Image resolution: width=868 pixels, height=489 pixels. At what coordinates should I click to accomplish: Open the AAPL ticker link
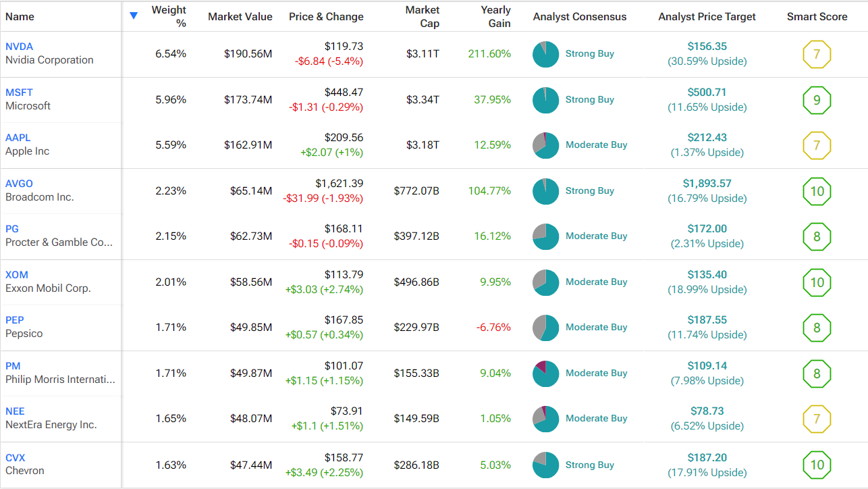point(18,138)
